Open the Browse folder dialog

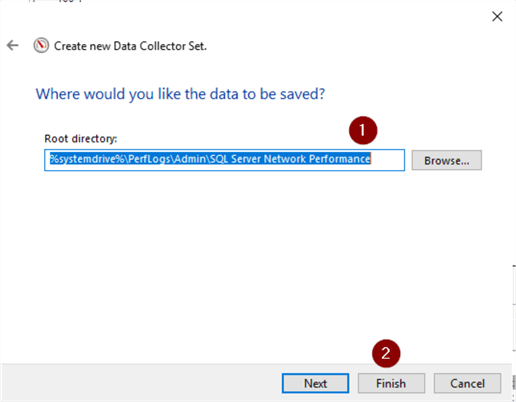pyautogui.click(x=447, y=160)
